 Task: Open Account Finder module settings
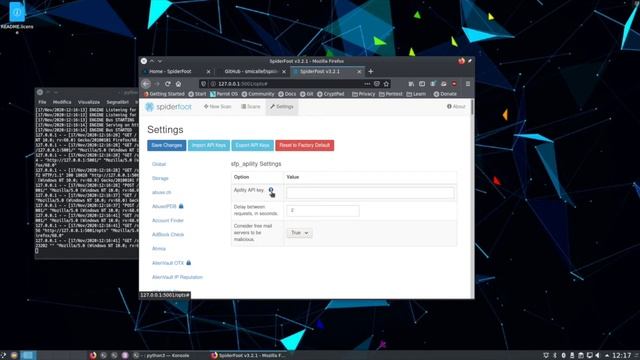click(168, 220)
